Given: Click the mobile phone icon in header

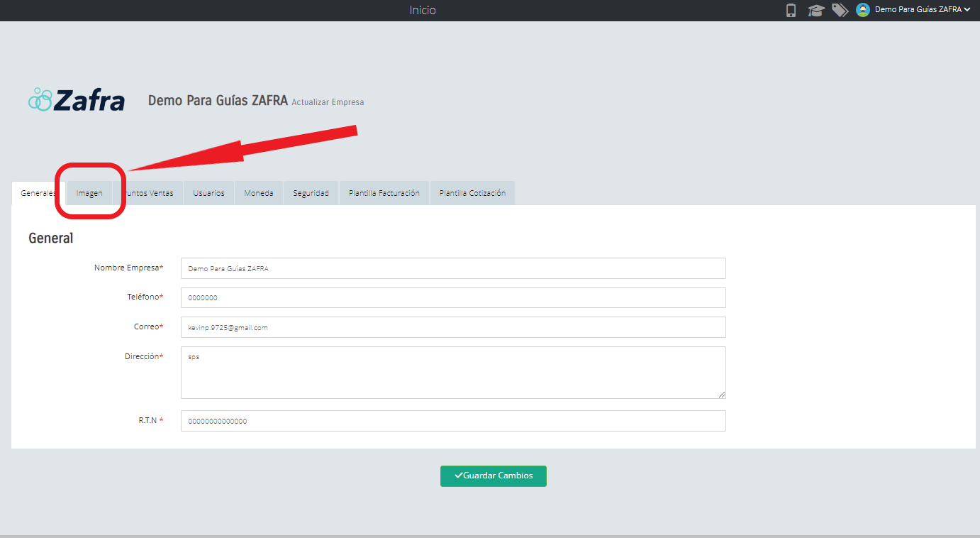Looking at the screenshot, I should [791, 10].
